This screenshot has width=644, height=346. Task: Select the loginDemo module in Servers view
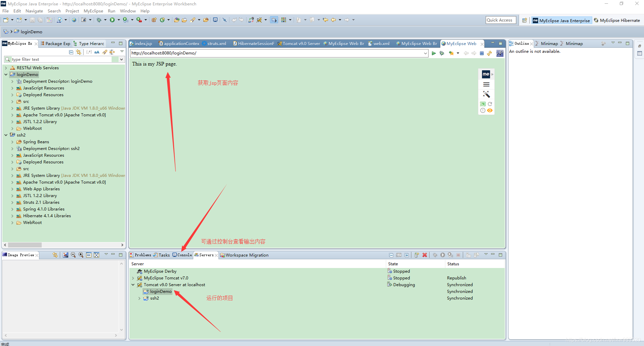coord(157,292)
